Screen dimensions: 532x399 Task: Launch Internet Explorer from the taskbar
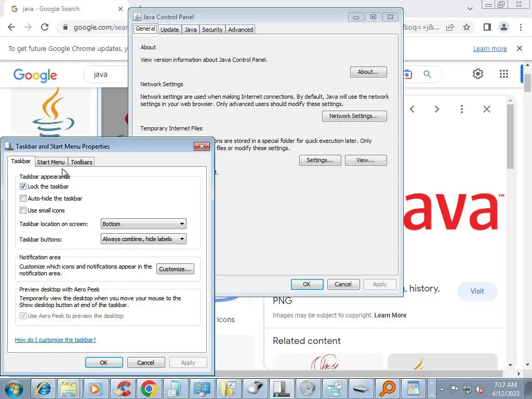pos(44,389)
